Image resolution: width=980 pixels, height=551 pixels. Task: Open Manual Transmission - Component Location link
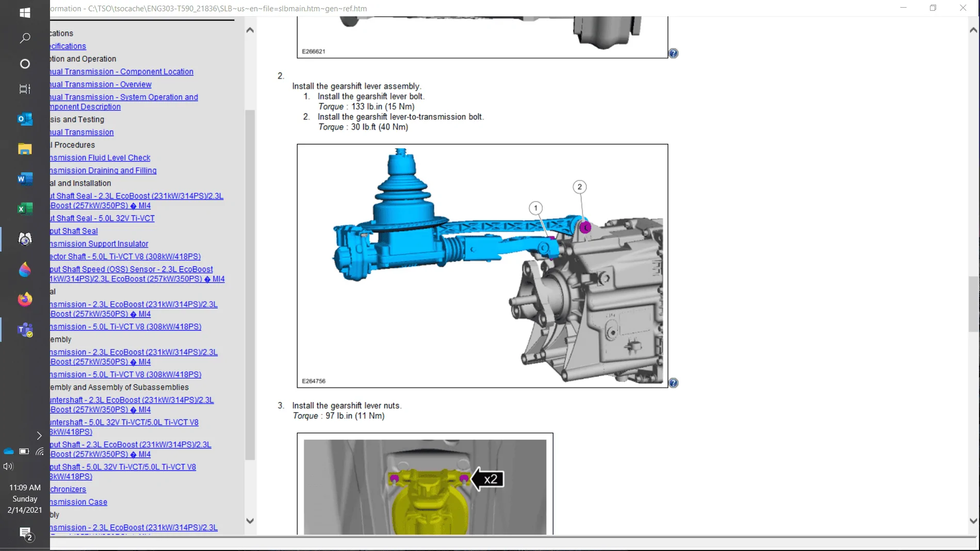[122, 72]
